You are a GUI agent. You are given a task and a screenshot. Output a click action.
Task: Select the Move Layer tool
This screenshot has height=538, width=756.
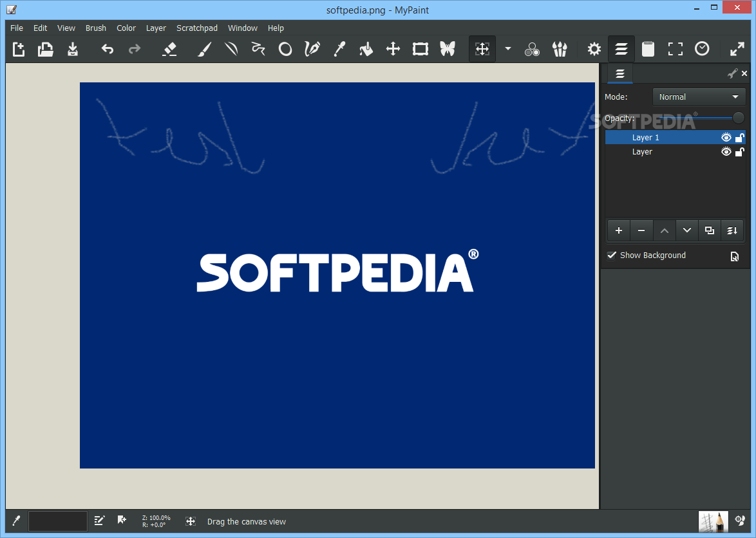[393, 49]
